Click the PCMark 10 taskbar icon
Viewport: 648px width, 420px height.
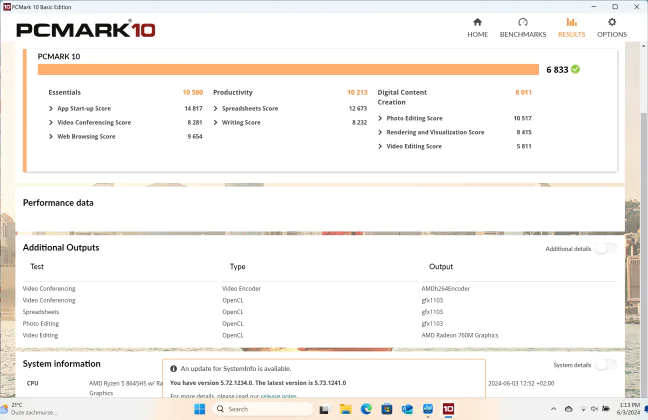tap(448, 409)
